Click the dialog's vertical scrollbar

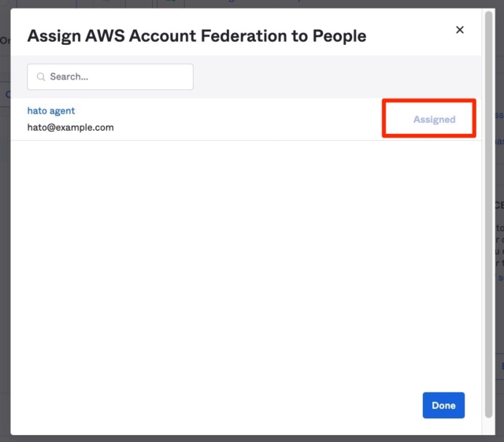pos(488,214)
